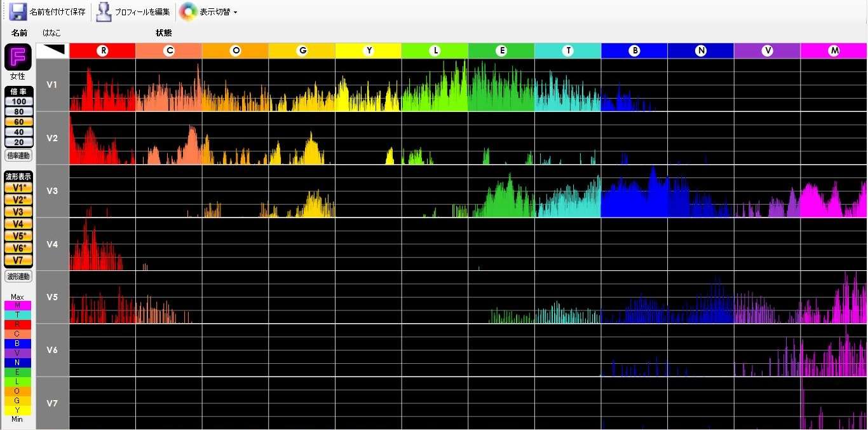The image size is (868, 430).
Task: Select the circled R column header
Action: pyautogui.click(x=102, y=51)
